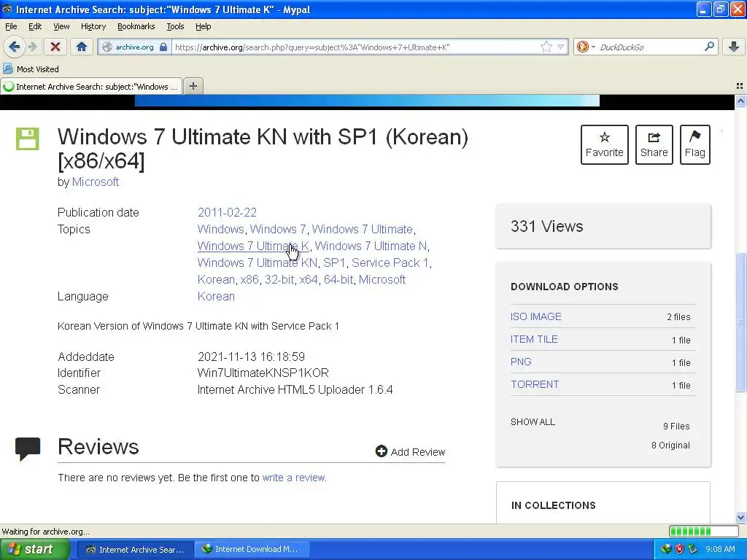Image resolution: width=747 pixels, height=560 pixels.
Task: Click the 2011-02-22 publication date link
Action: pos(227,212)
